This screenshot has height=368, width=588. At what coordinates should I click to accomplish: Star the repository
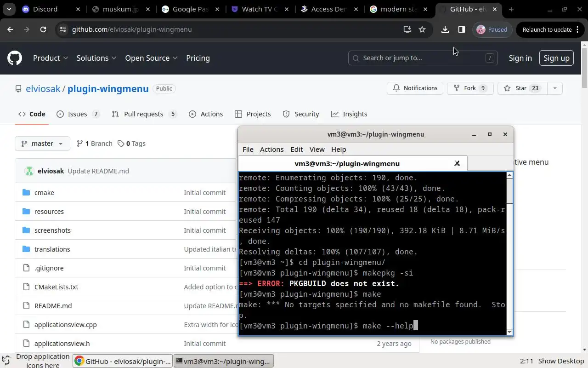[522, 88]
